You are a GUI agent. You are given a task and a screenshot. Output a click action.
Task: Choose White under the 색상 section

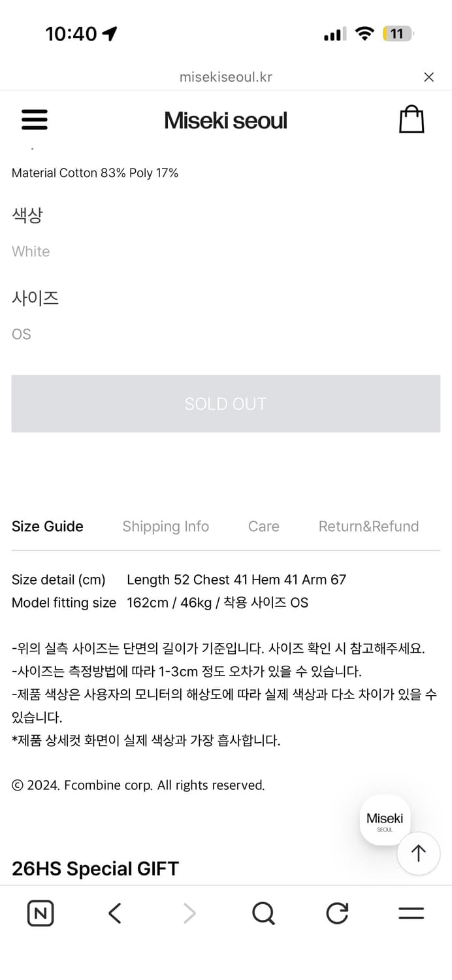click(30, 251)
